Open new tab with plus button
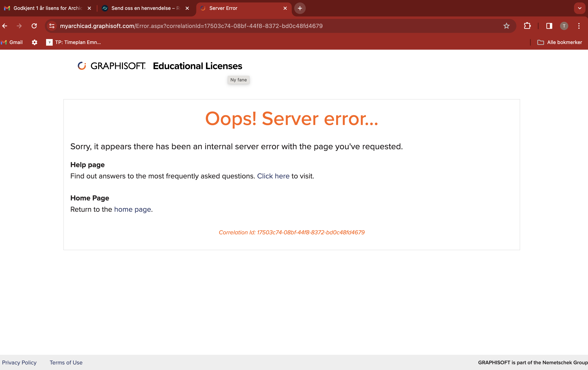 click(300, 8)
